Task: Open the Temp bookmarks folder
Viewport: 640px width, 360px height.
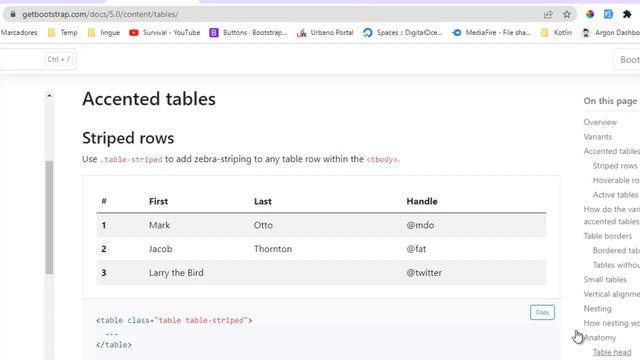Action: 62,33
